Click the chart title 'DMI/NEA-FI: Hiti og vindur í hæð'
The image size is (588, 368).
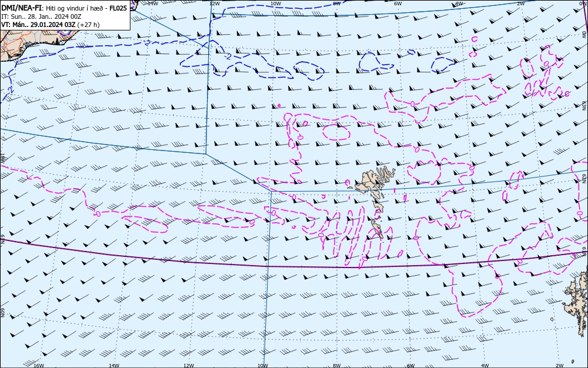pos(55,8)
